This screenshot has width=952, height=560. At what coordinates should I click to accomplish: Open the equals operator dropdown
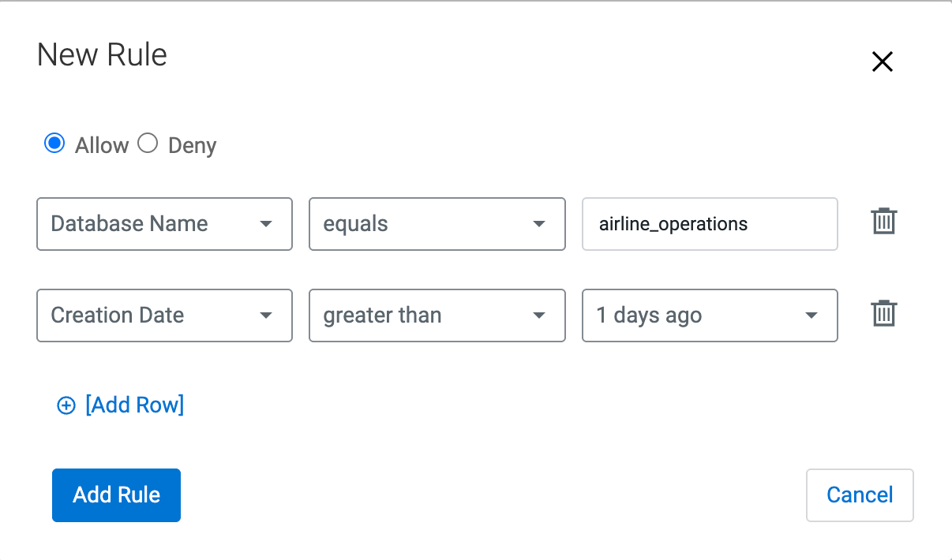point(437,224)
